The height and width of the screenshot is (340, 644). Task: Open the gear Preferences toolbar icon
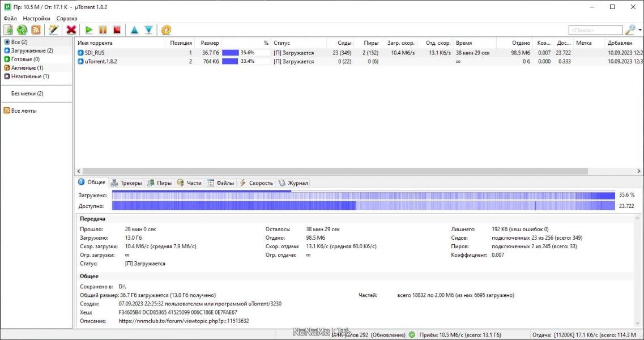click(166, 30)
